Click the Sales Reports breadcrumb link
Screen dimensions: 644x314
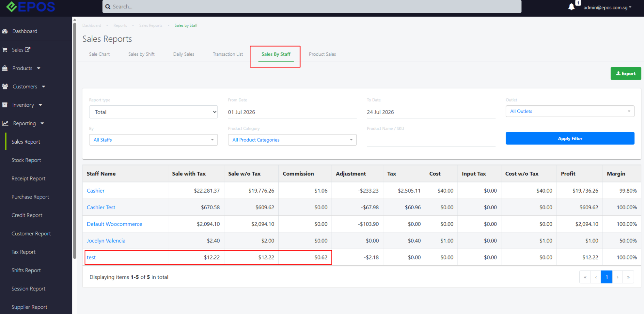(x=151, y=25)
